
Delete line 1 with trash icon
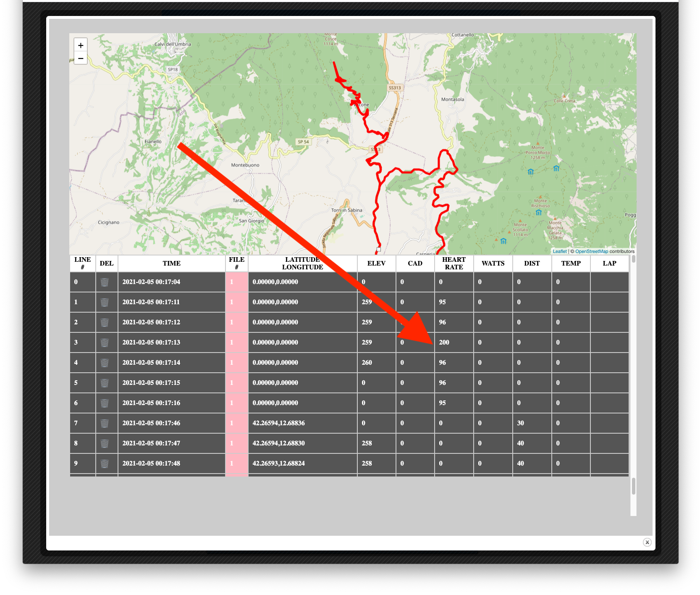(x=105, y=302)
